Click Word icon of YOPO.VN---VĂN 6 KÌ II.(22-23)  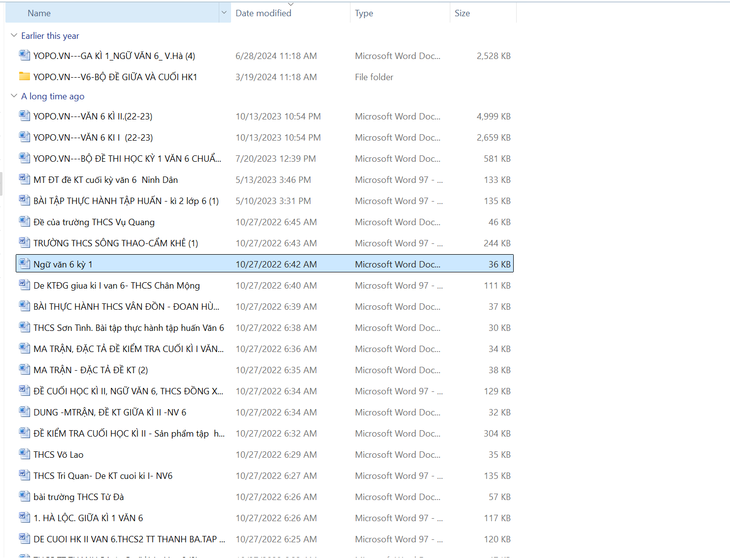coord(25,116)
